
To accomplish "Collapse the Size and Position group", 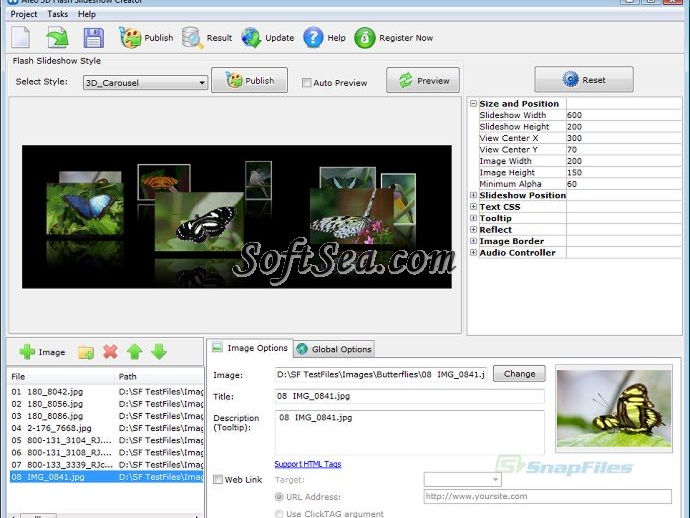I will tap(473, 103).
